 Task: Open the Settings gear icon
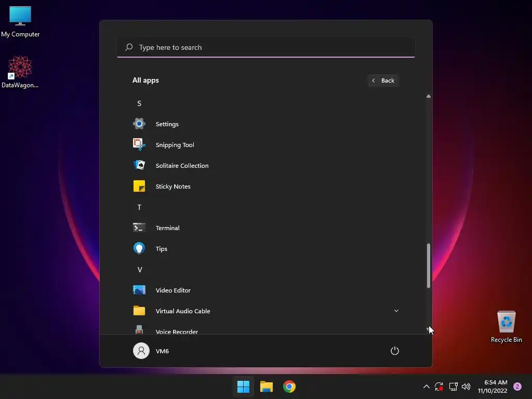(139, 124)
